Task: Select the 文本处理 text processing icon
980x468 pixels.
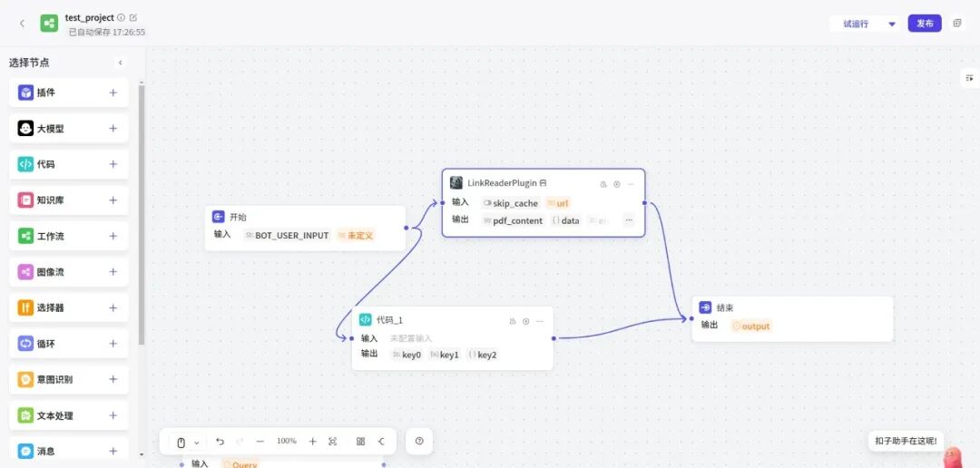Action: (x=25, y=415)
